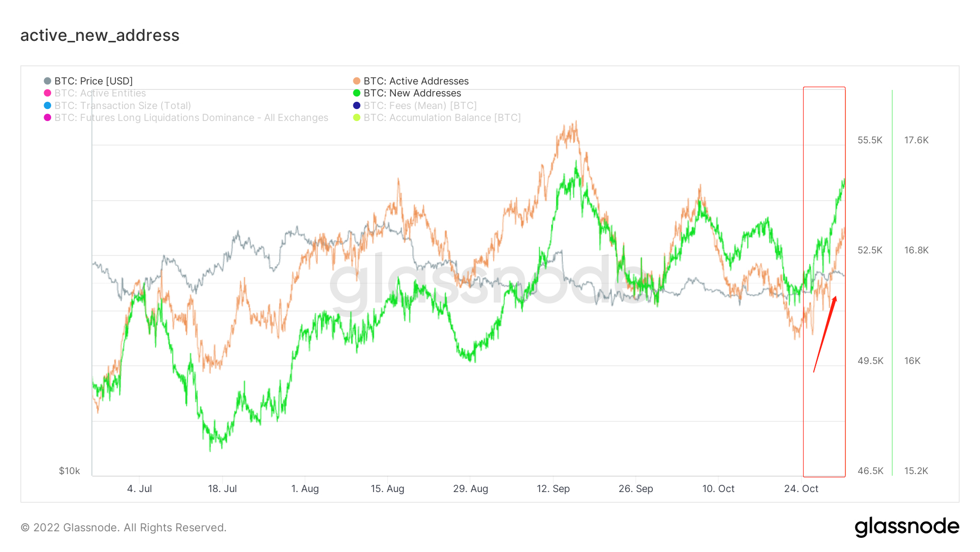
Task: Click the 12. Sep date axis label
Action: point(553,489)
